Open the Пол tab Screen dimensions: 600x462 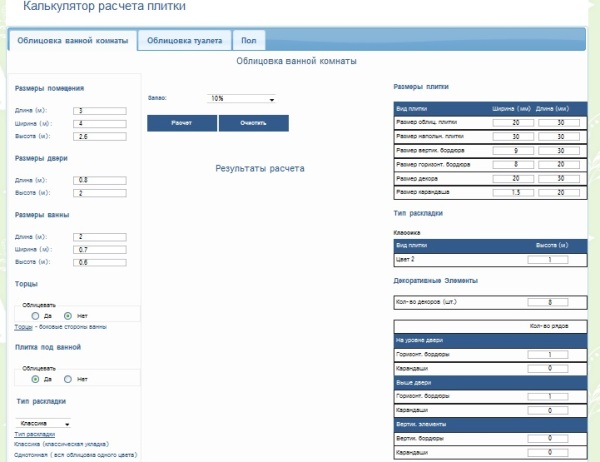[247, 41]
